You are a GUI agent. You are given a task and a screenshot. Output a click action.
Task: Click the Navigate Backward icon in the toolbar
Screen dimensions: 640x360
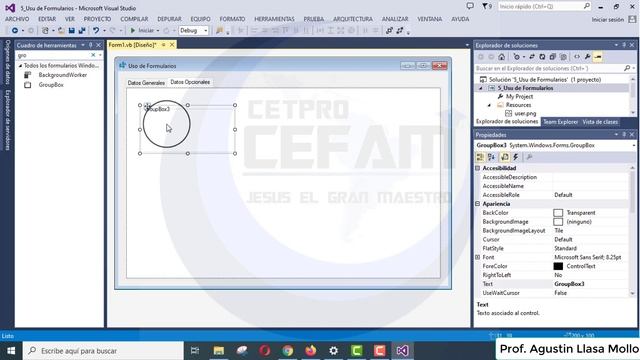point(15,31)
